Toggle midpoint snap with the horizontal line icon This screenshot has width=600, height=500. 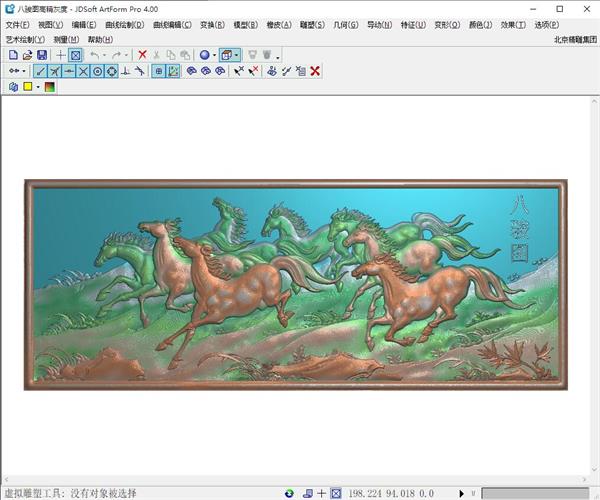tap(69, 71)
